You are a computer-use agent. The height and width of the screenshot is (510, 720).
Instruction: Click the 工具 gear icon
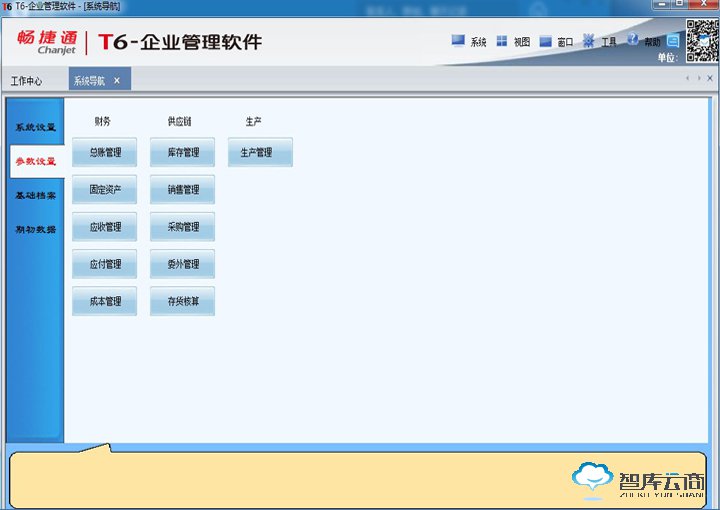pos(588,41)
